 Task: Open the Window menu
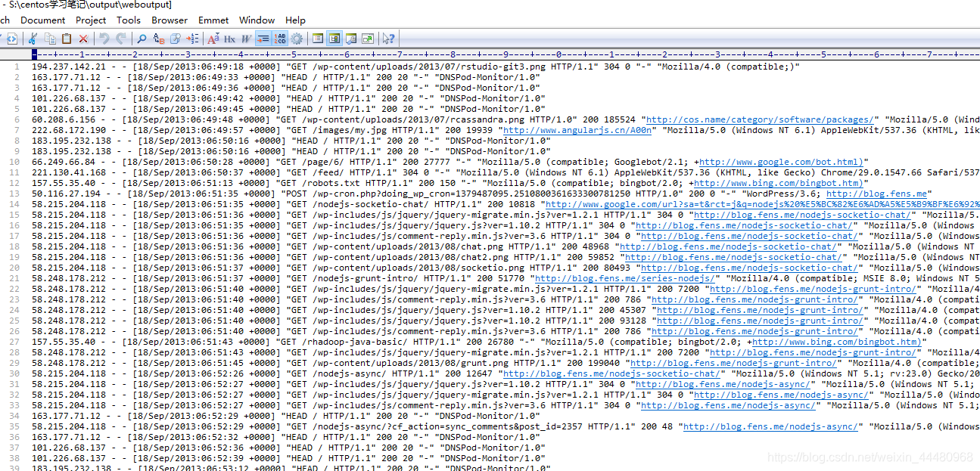click(257, 20)
